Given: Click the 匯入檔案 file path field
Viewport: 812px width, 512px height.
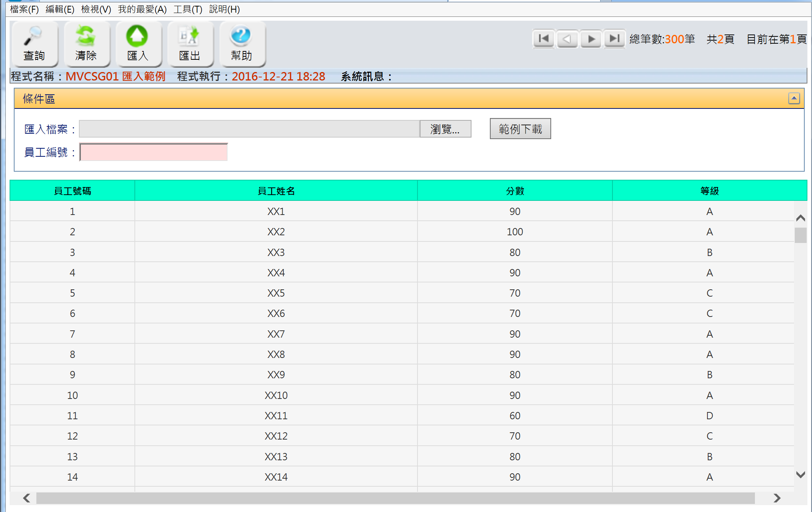Looking at the screenshot, I should 249,129.
